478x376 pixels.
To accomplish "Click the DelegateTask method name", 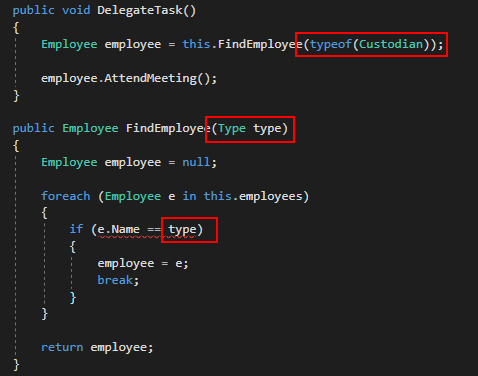I will (140, 10).
